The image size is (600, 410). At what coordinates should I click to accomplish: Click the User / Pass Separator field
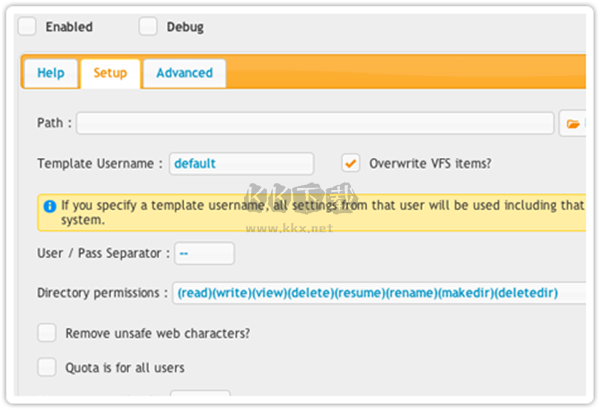click(204, 253)
